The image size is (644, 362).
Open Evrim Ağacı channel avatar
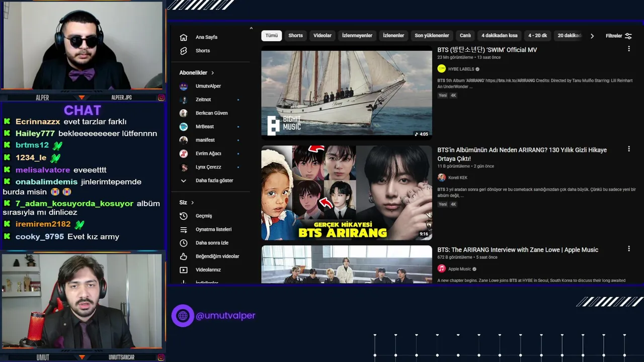pos(184,153)
